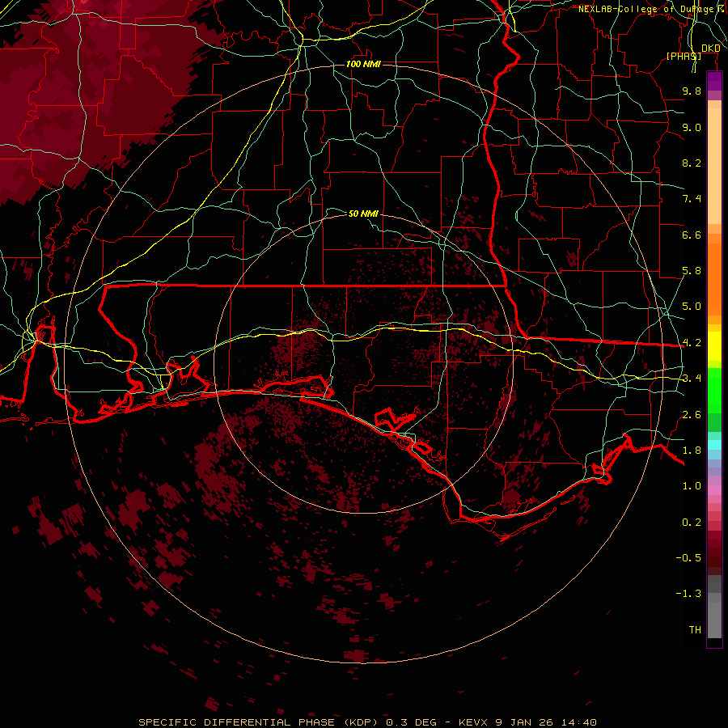Click the [PHAS] units label
The height and width of the screenshot is (728, 728).
pyautogui.click(x=684, y=56)
